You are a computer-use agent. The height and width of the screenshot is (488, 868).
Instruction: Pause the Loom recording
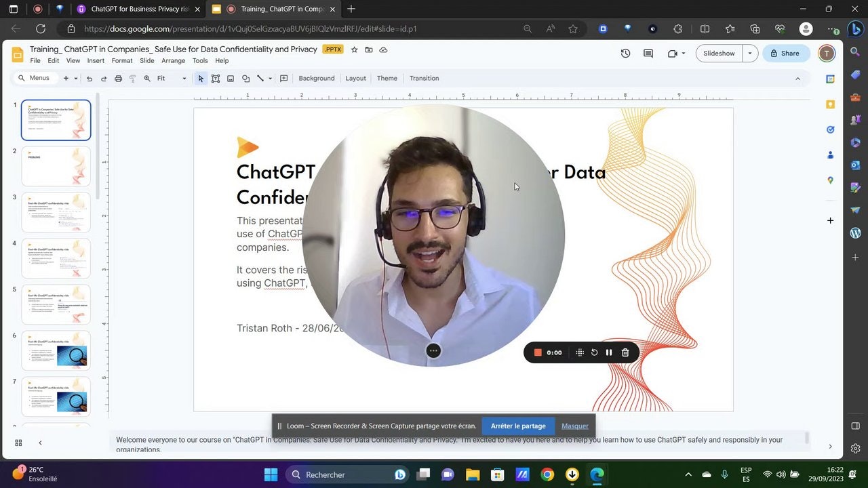coord(609,352)
